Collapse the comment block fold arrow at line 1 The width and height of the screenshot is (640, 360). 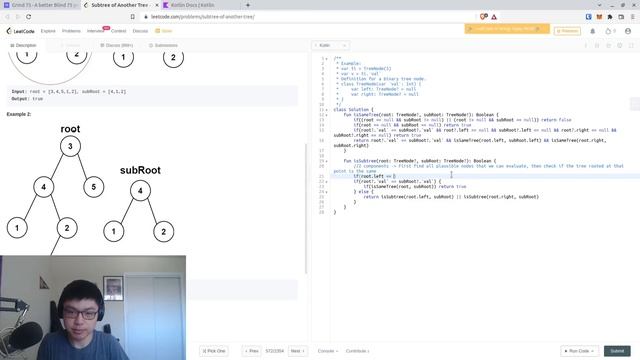tap(327, 59)
